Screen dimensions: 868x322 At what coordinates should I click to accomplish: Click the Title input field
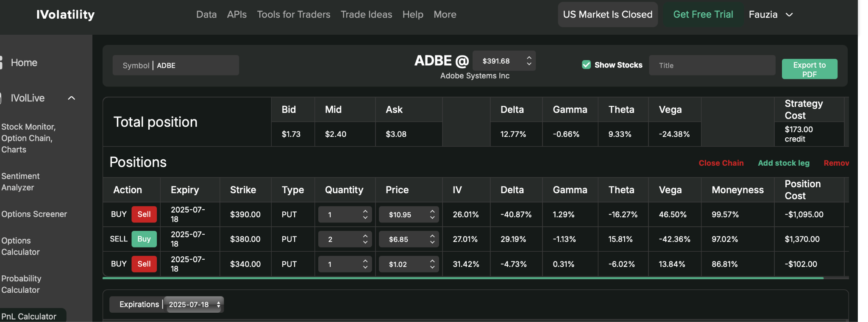(x=712, y=65)
